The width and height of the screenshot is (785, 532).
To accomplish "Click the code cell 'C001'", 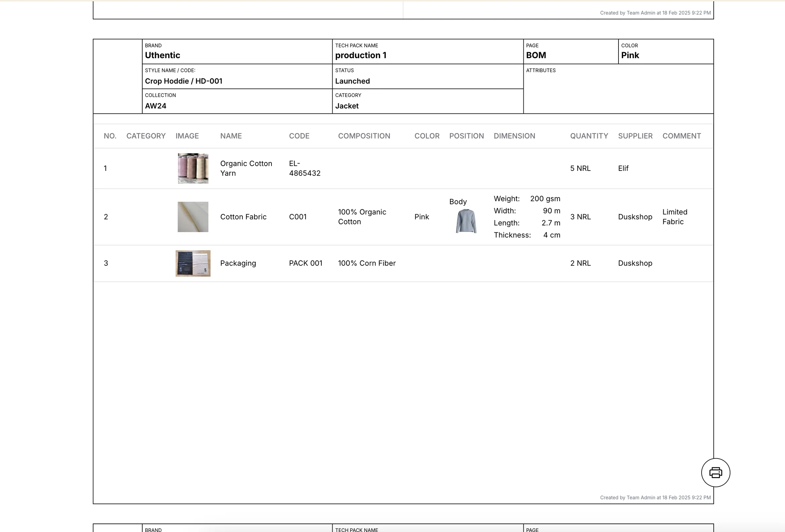I will 298,217.
